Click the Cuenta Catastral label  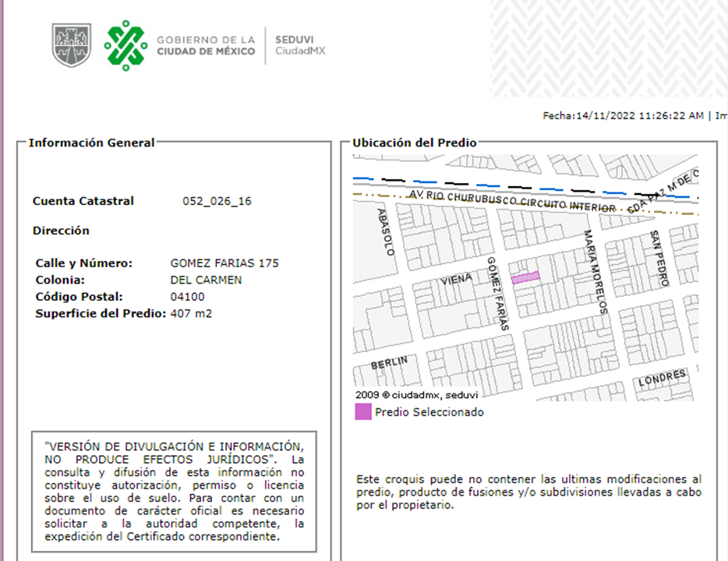(x=83, y=201)
